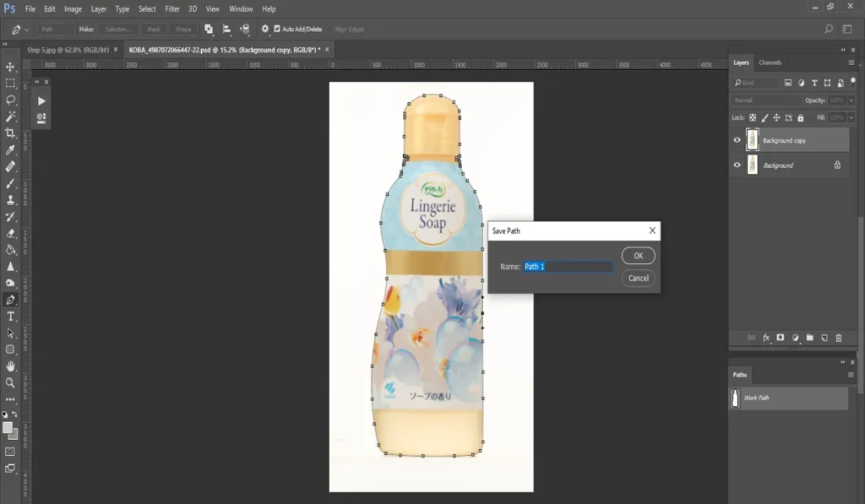Switch to the Channels tab
Screen dimensions: 865x504
point(770,62)
